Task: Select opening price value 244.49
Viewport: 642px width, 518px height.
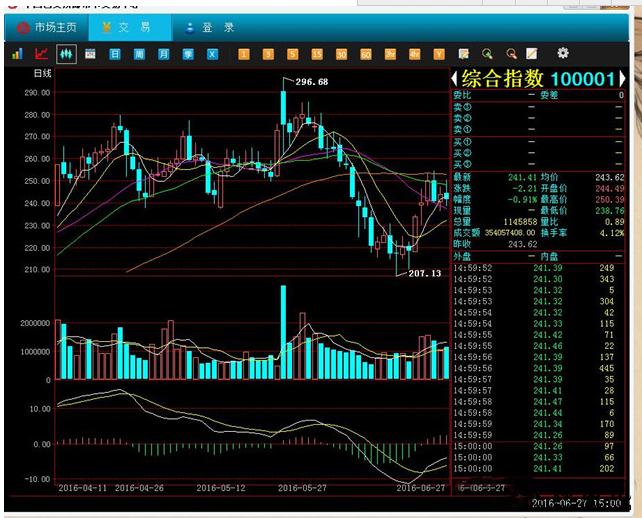Action: [x=610, y=188]
